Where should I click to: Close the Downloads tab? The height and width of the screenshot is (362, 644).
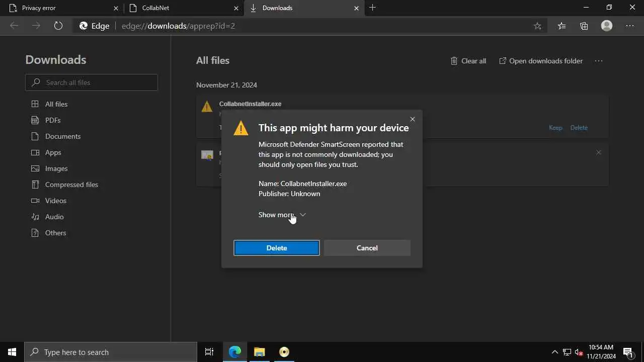click(x=356, y=8)
